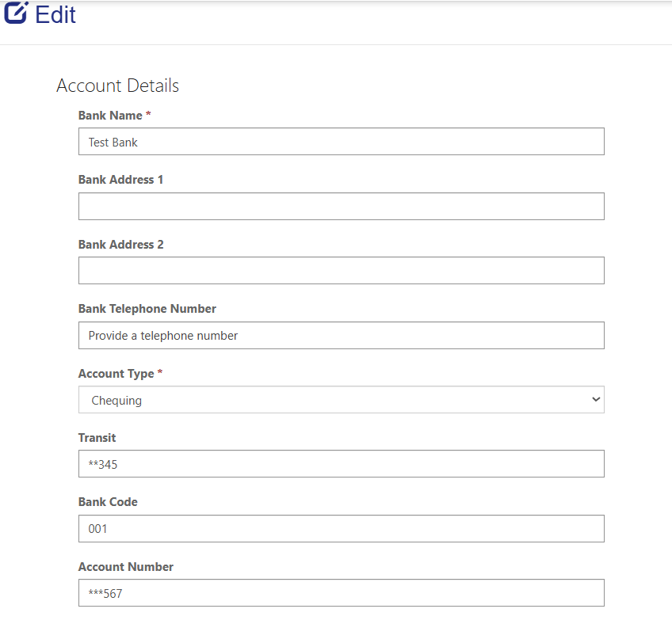672x624 pixels.
Task: Select the Bank Address 2 textbox
Action: [341, 270]
